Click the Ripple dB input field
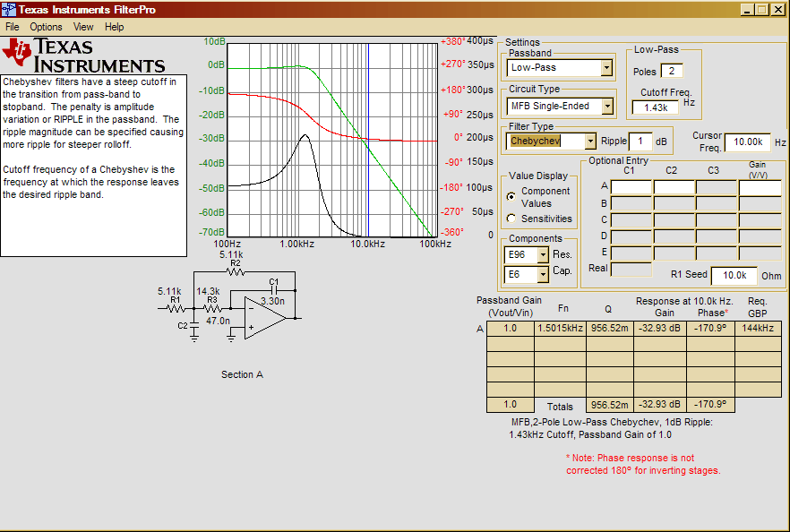This screenshot has width=790, height=532. (640, 142)
